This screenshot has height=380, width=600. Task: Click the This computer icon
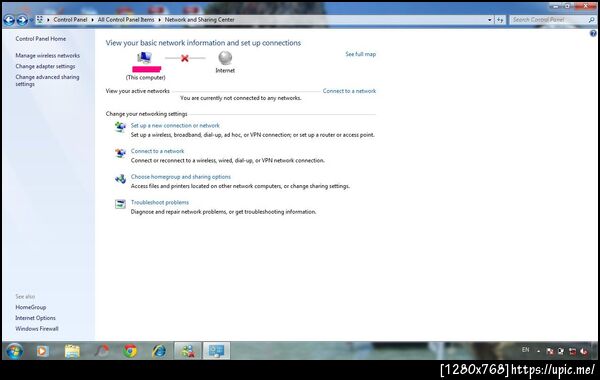[x=144, y=58]
